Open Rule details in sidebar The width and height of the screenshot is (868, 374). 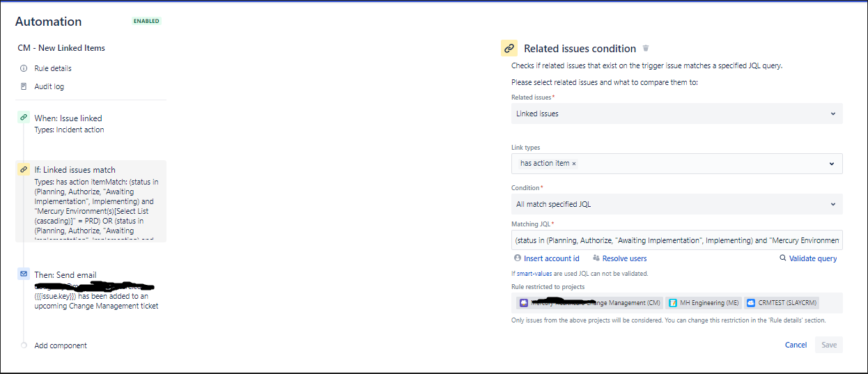[53, 68]
